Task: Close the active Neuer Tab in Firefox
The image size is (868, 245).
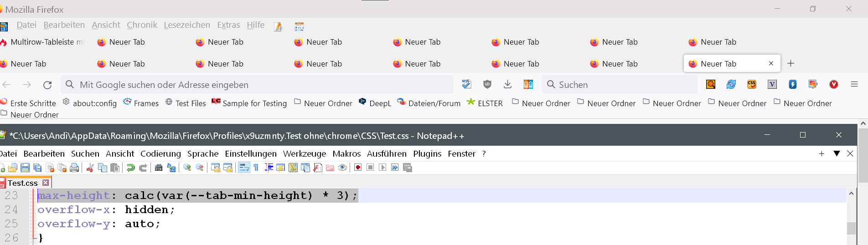Action: point(771,63)
